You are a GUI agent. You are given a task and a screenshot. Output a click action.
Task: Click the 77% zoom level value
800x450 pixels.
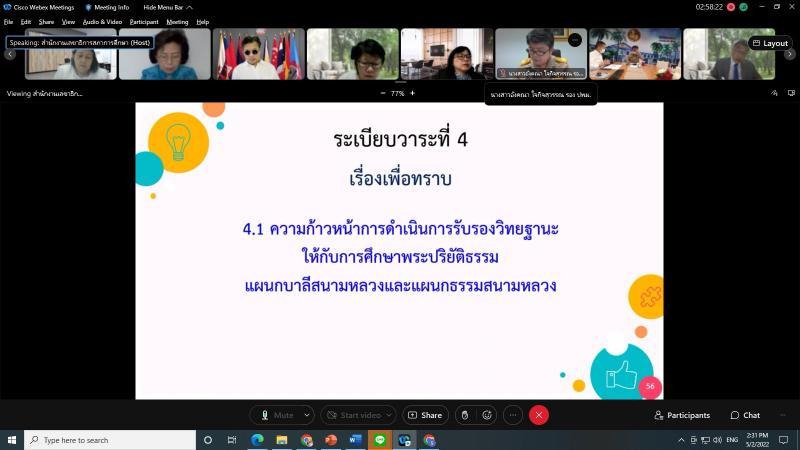click(397, 93)
